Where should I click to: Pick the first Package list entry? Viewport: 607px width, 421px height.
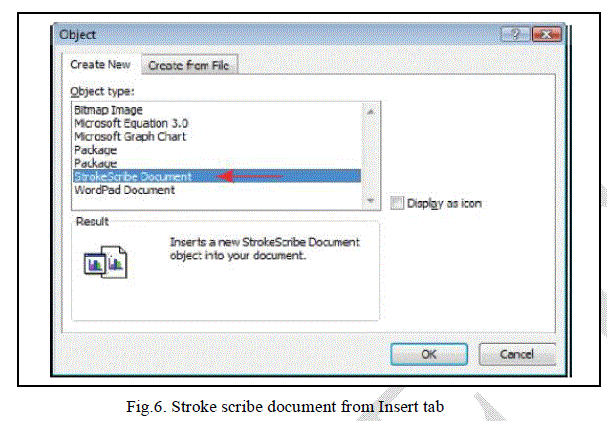point(95,149)
